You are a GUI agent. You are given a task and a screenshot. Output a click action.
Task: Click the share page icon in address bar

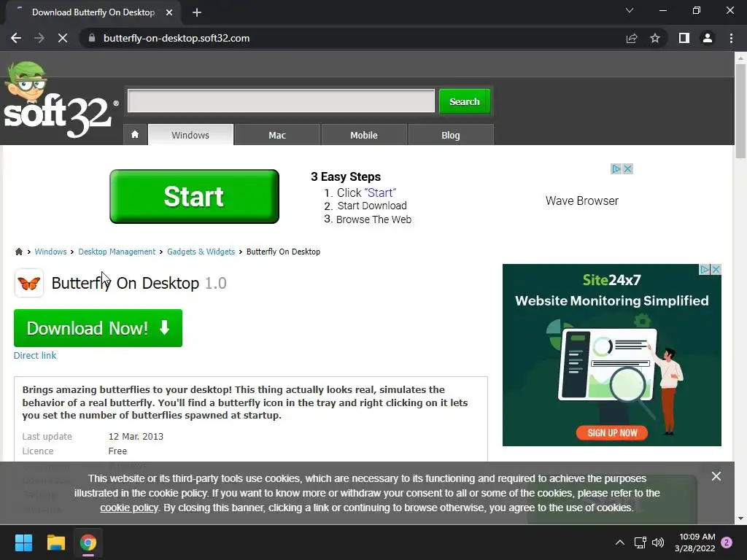(x=632, y=38)
